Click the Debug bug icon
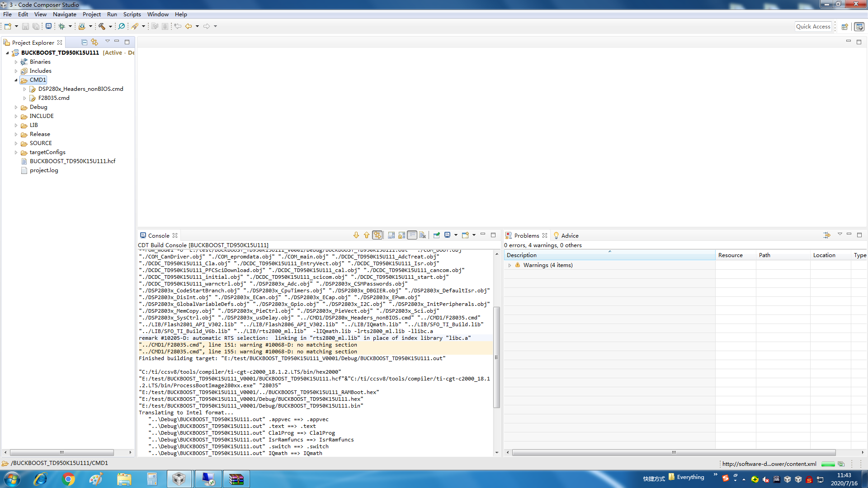The width and height of the screenshot is (868, 488). click(x=62, y=26)
